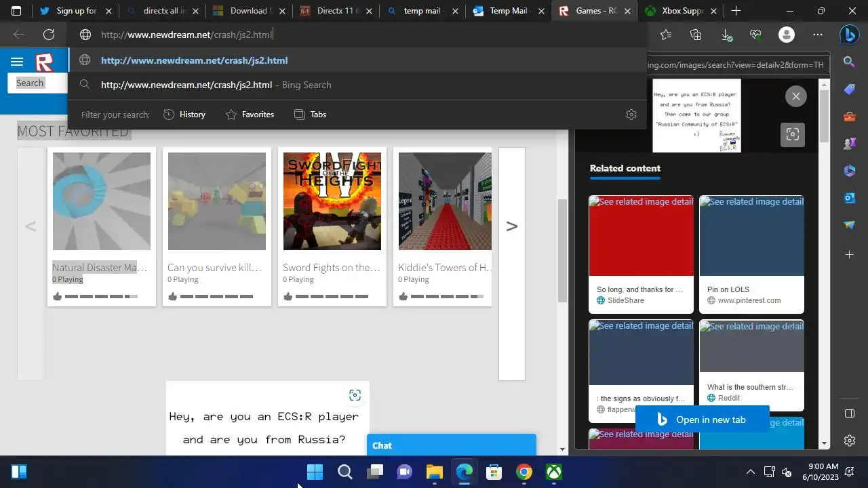Open Pin on LOLS related card
This screenshot has height=488, width=868.
pos(751,254)
